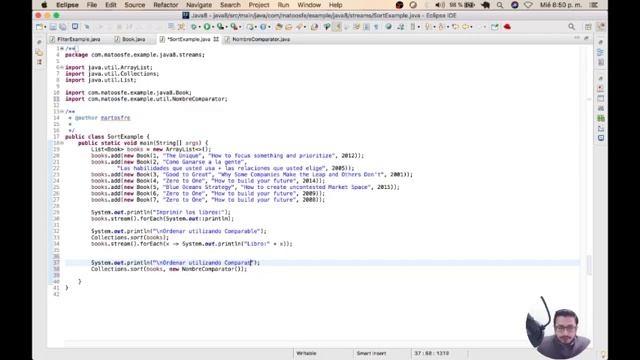Open macOS Spotlight search in menu bar
Screen dimensions: 640x360
pyautogui.click(x=500, y=5)
